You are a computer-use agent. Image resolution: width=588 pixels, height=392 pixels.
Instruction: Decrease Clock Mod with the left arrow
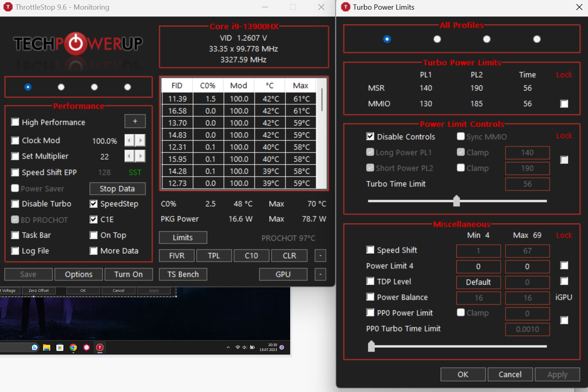129,140
